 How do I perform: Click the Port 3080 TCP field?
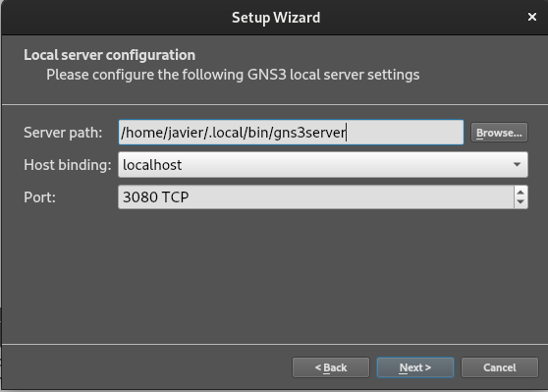(x=316, y=197)
